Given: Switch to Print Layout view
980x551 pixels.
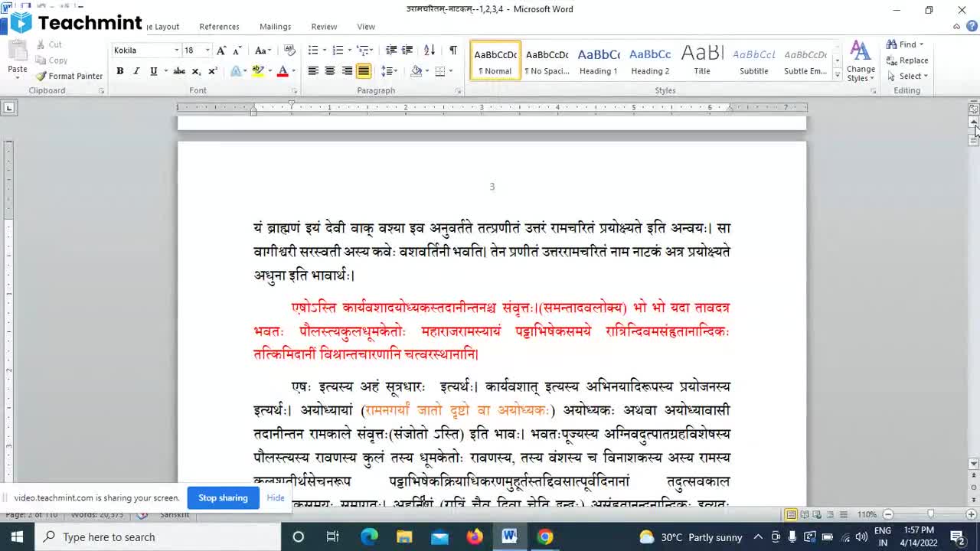Looking at the screenshot, I should pyautogui.click(x=791, y=514).
